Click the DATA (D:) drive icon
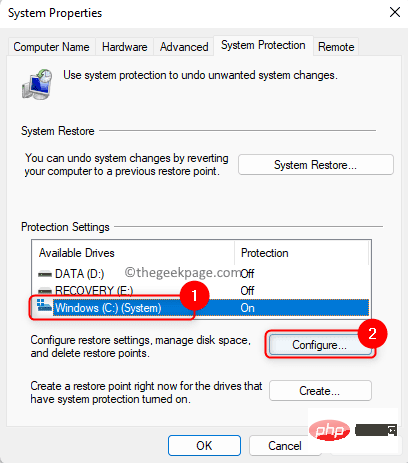This screenshot has width=408, height=463. [x=45, y=274]
